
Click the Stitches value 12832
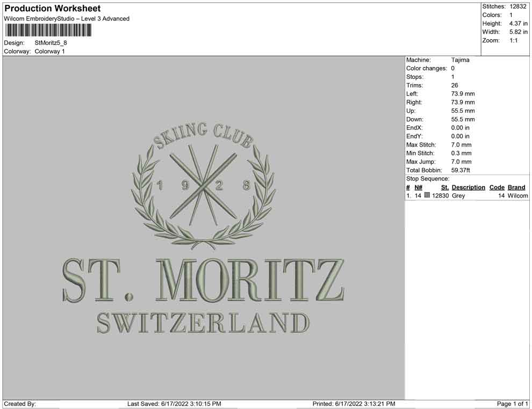click(x=517, y=6)
